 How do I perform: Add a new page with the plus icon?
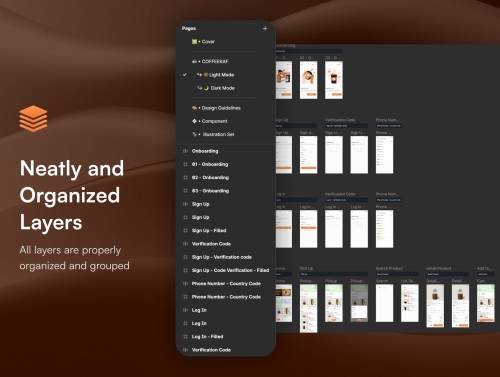click(265, 28)
